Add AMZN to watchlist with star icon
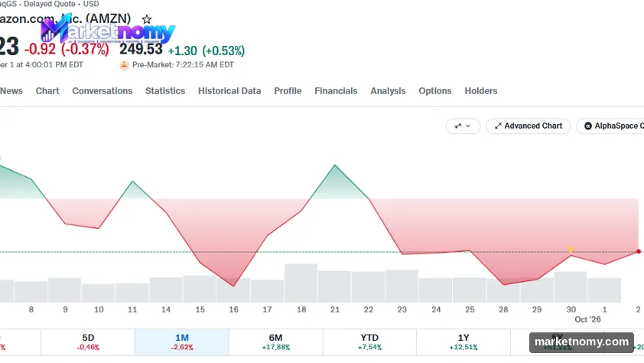 coord(147,19)
